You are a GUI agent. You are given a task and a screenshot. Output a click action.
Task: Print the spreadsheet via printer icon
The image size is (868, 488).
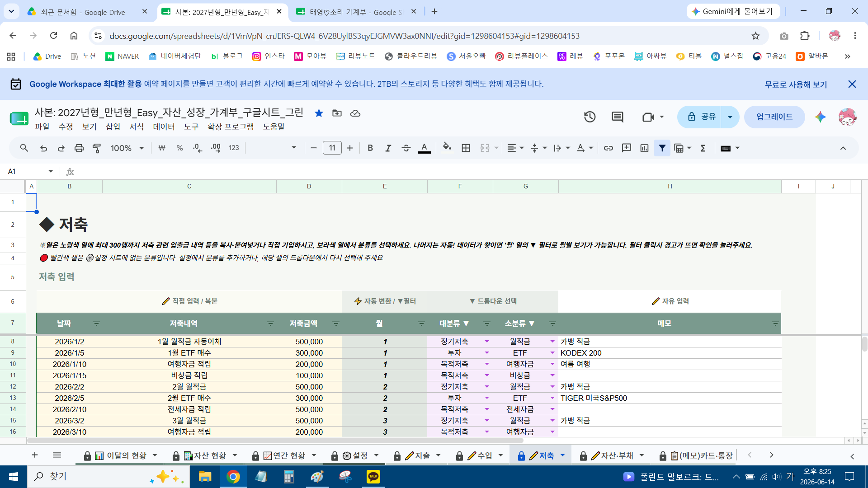(x=79, y=148)
